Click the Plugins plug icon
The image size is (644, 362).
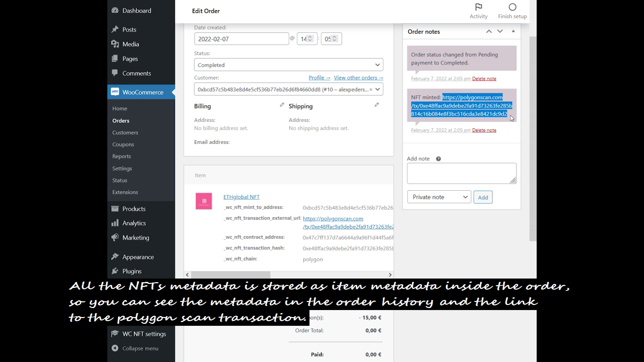115,271
